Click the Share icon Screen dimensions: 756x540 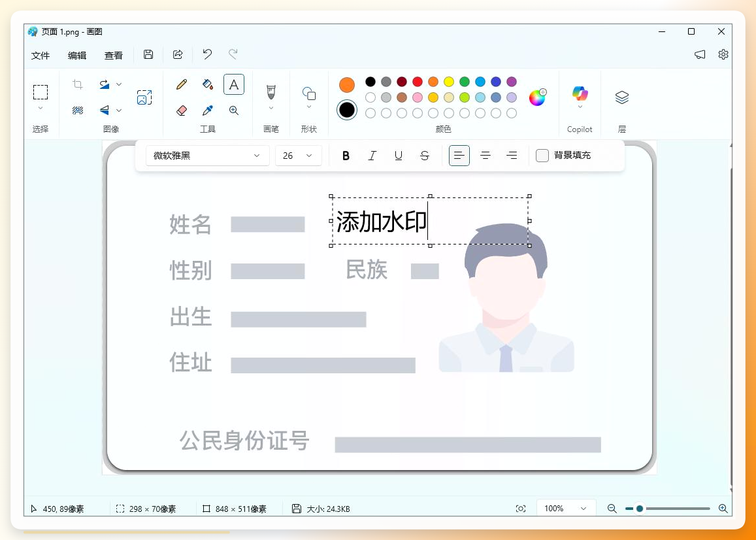[178, 54]
